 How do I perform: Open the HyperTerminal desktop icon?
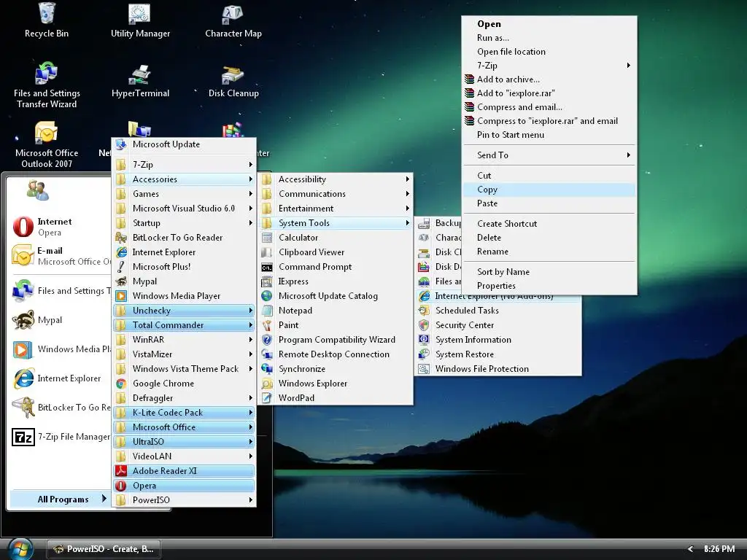tap(140, 81)
